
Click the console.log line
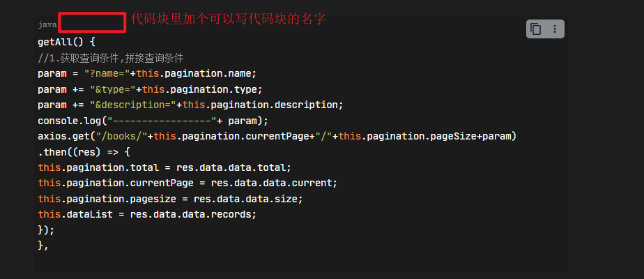click(x=153, y=120)
